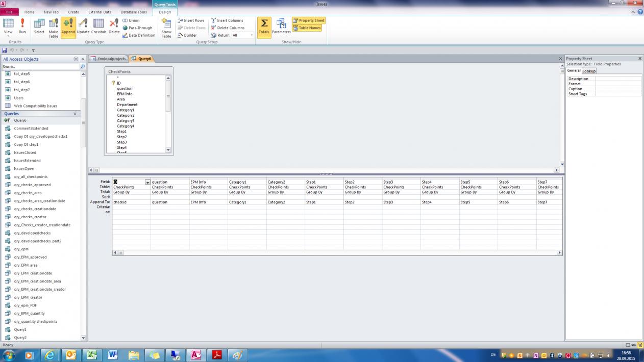
Task: Open the File backstage tab
Action: click(9, 12)
